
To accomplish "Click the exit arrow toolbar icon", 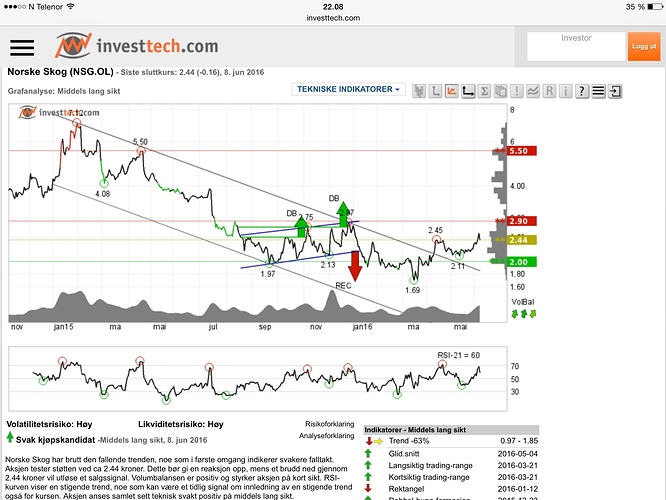I will [615, 91].
